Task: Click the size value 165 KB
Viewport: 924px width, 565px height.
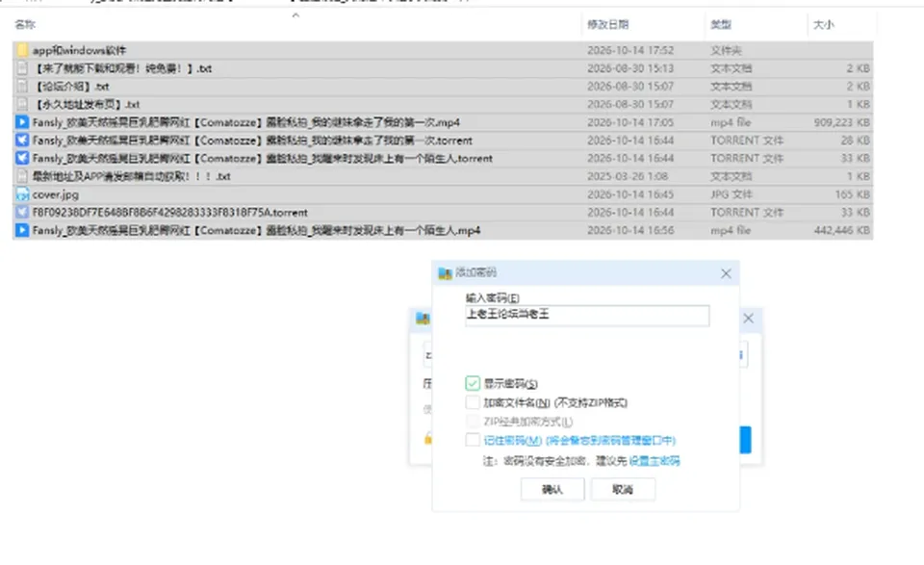Action: point(852,193)
